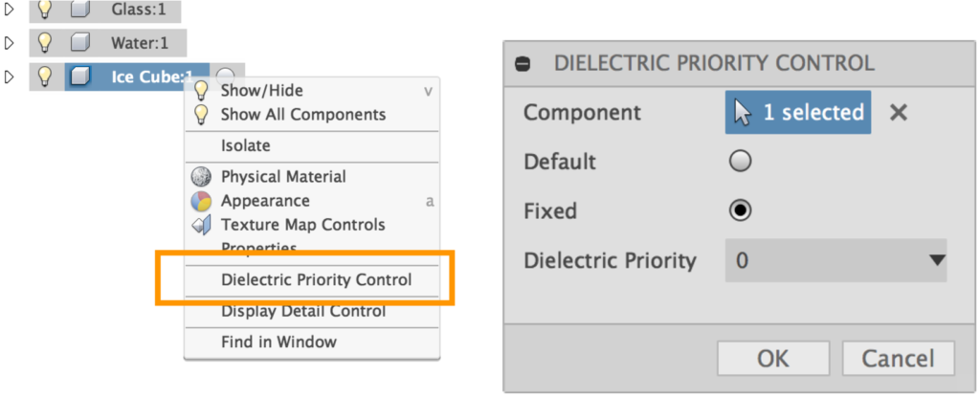Select the Fixed radio button
Screen dimensions: 980x397
pos(740,210)
